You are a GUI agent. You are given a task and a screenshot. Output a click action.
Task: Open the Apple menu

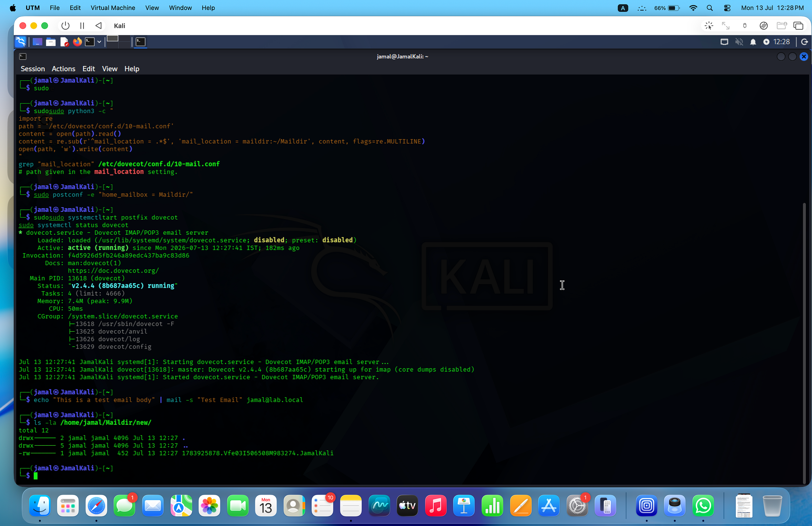pos(12,8)
